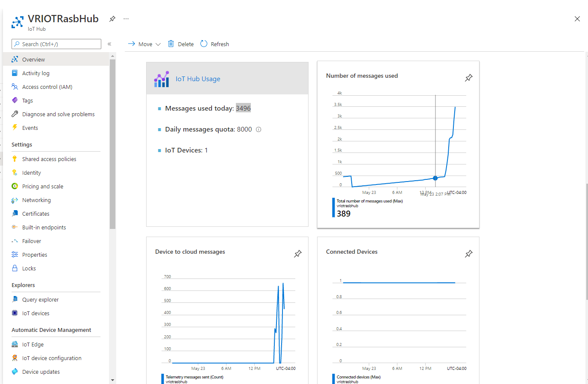Click the Overview icon in sidebar
This screenshot has height=384, width=588.
15,59
